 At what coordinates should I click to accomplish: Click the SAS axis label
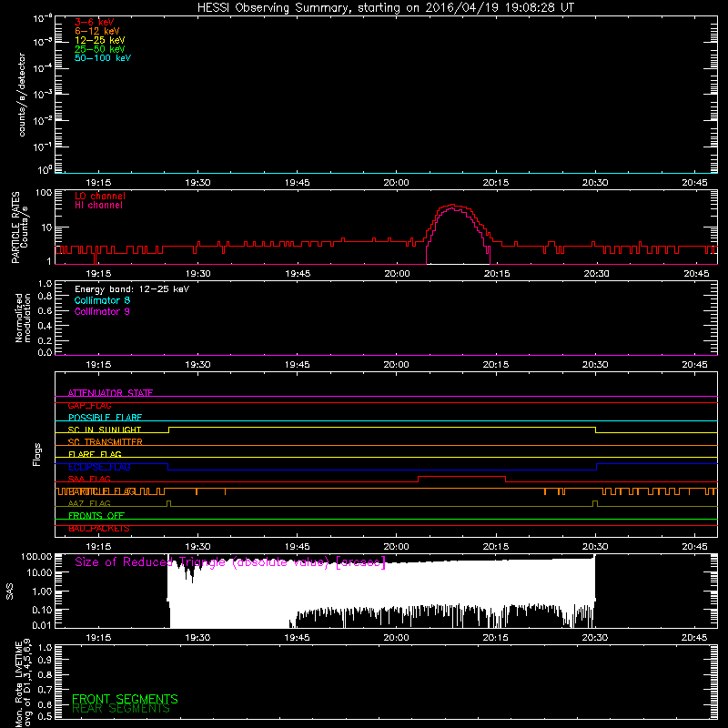9,591
